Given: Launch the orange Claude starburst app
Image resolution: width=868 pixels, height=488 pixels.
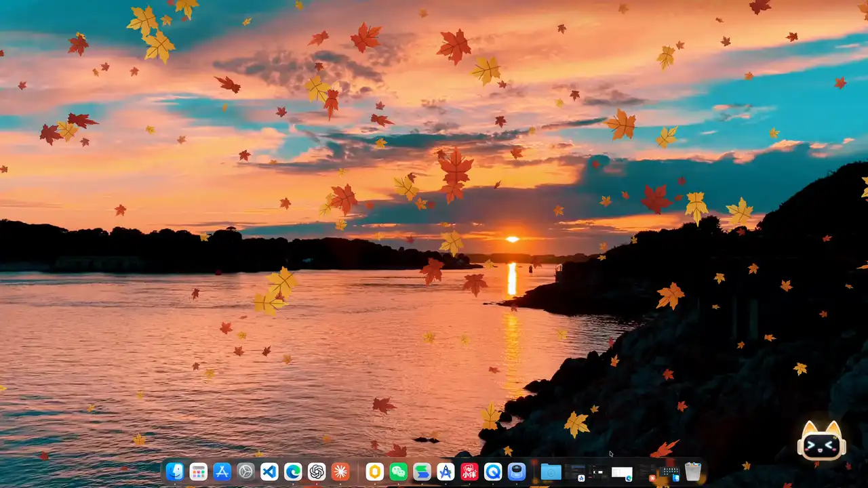Looking at the screenshot, I should click(x=340, y=472).
